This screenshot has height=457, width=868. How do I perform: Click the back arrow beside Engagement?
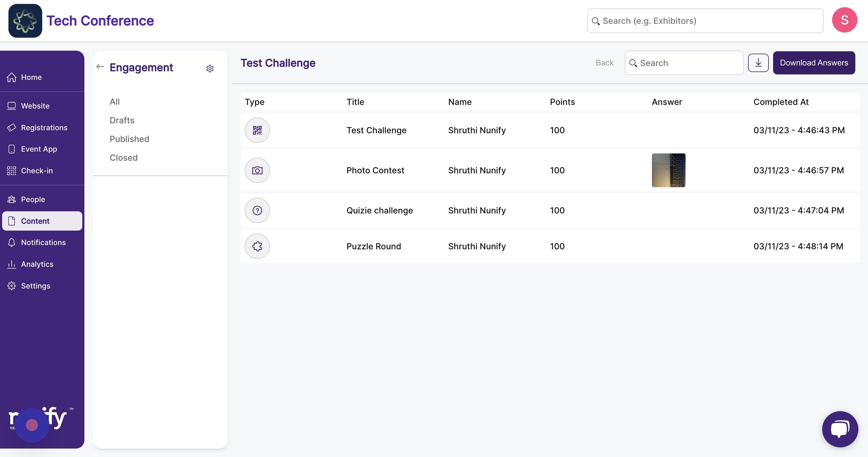[x=100, y=67]
